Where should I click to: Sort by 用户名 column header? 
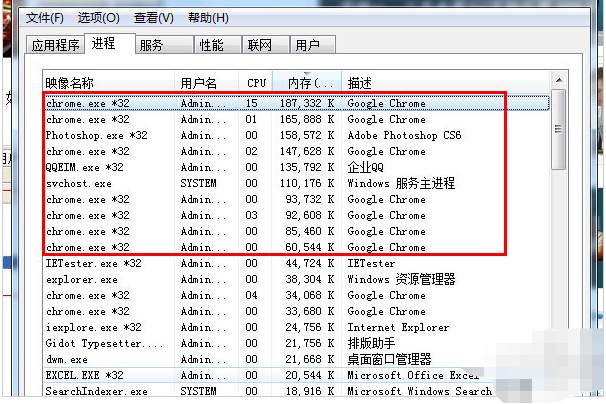[206, 83]
